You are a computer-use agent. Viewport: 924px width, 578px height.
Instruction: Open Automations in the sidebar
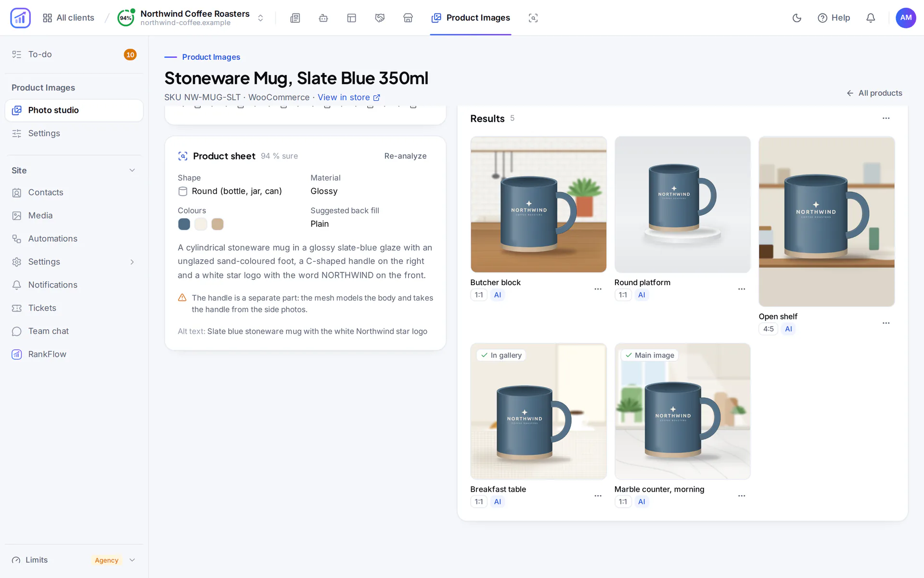[74, 239]
